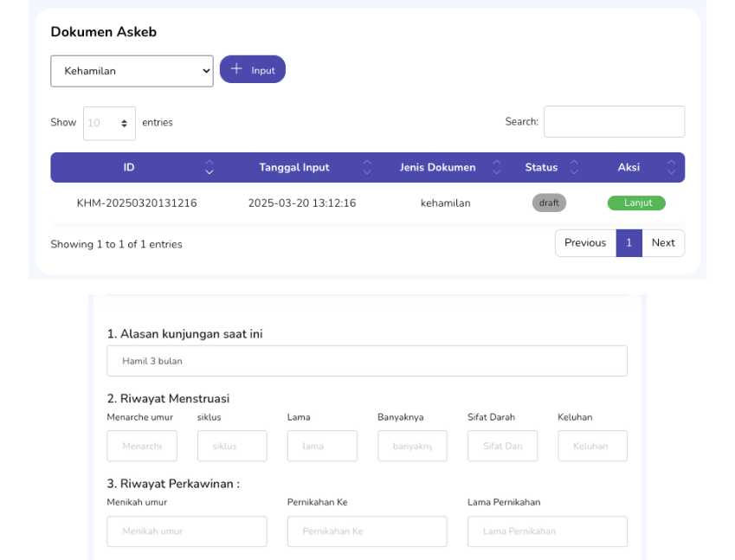Click the Lama Pernikahan input field
735x560 pixels.
(547, 531)
